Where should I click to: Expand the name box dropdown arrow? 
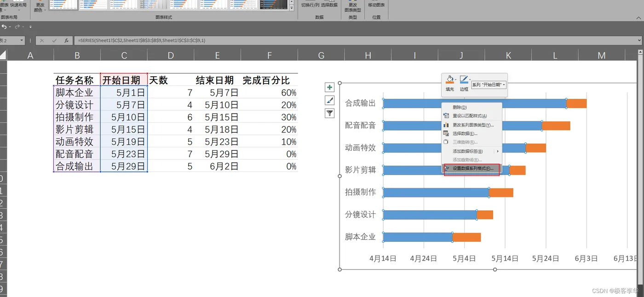22,40
